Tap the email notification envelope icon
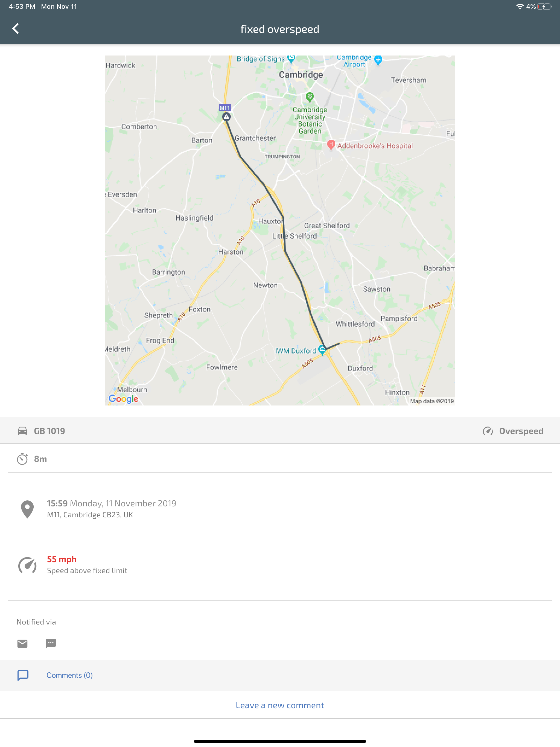Image resolution: width=560 pixels, height=747 pixels. pos(22,644)
